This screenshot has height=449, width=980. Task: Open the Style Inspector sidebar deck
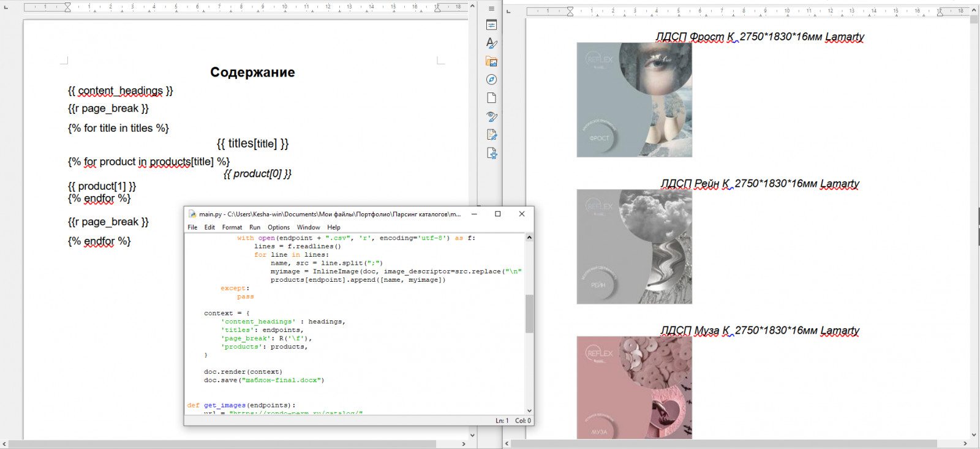tap(491, 116)
